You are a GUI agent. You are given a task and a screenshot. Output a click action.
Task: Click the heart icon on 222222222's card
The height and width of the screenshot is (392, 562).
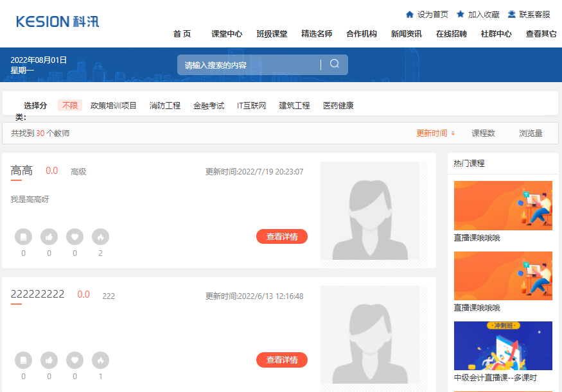point(75,361)
